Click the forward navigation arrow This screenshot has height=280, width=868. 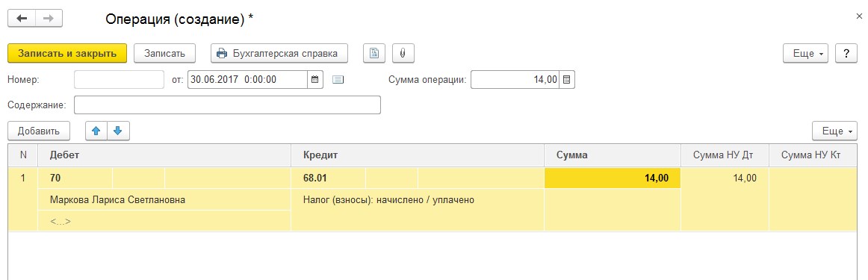pos(49,18)
